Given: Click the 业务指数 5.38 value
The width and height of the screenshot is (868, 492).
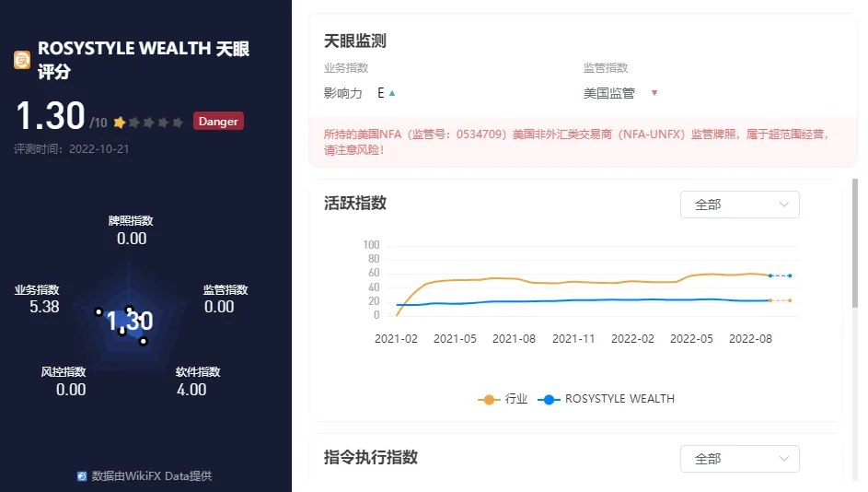Looking at the screenshot, I should click(x=44, y=307).
